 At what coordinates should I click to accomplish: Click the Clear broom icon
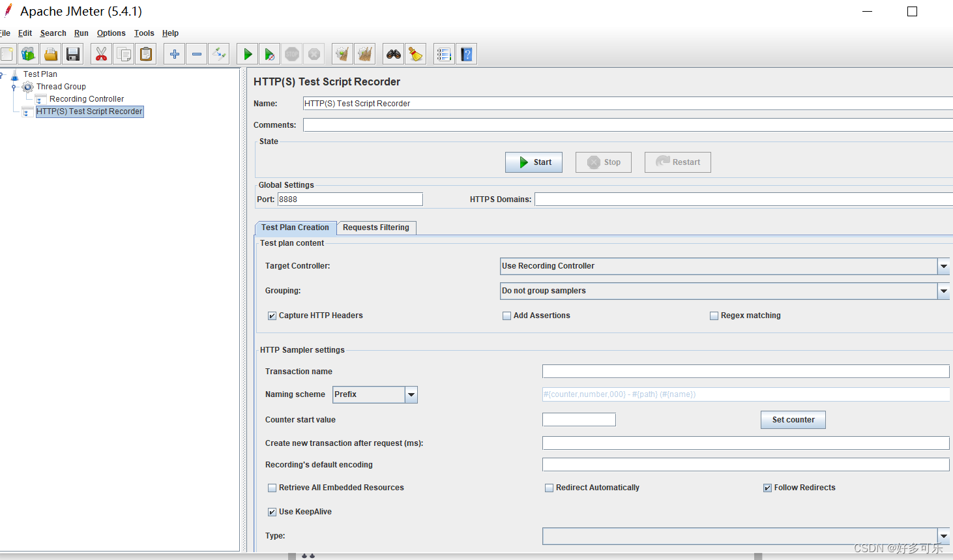tap(342, 54)
